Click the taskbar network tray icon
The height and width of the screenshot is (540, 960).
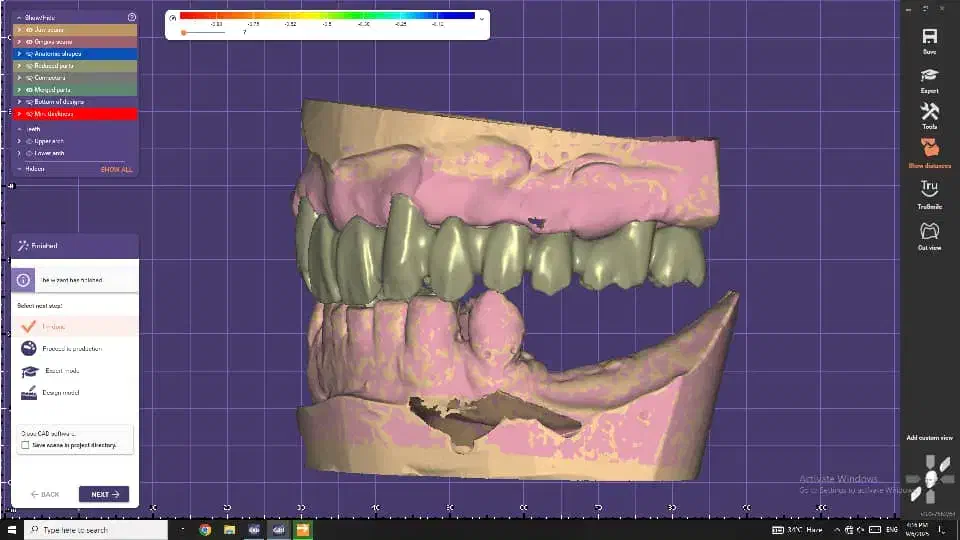(849, 530)
